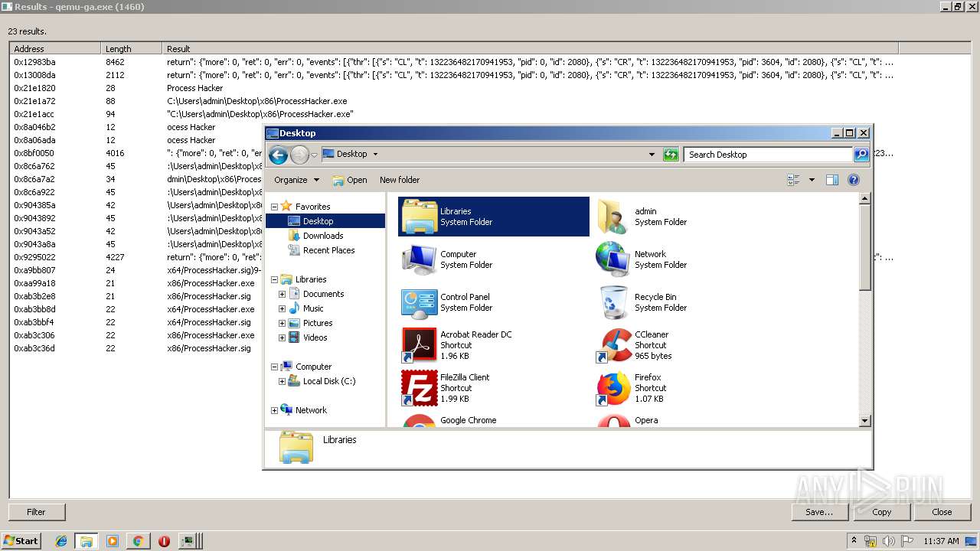Open recent pages dropdown arrow
The width and height of the screenshot is (980, 551).
click(314, 155)
